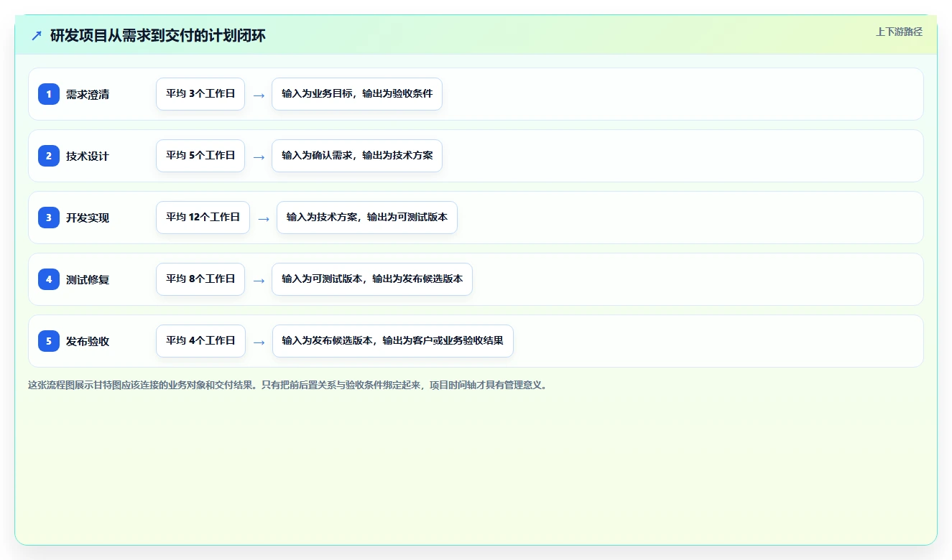Select the 需求澄清 step label
The width and height of the screenshot is (952, 560).
coord(88,94)
